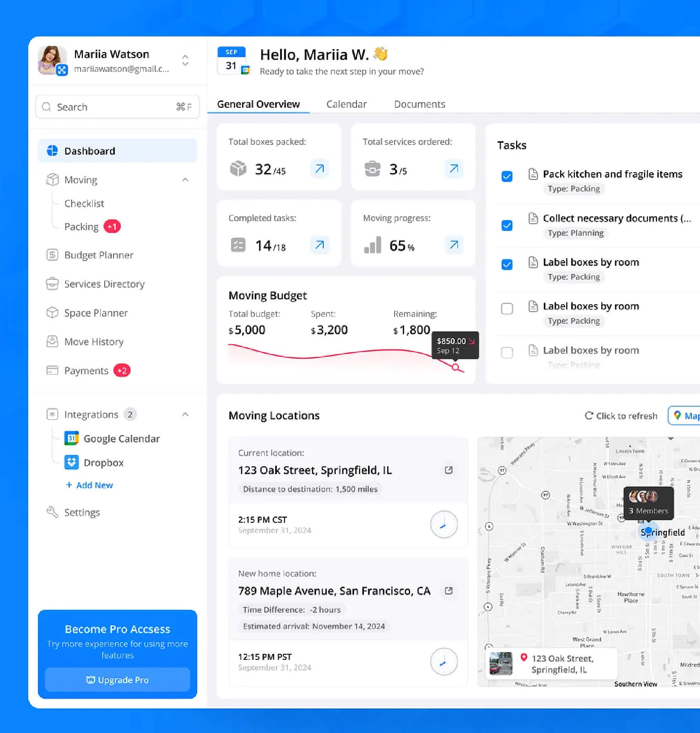Uncheck Collect necessary documents task
Viewport: 700px width, 733px height.
pyautogui.click(x=507, y=225)
